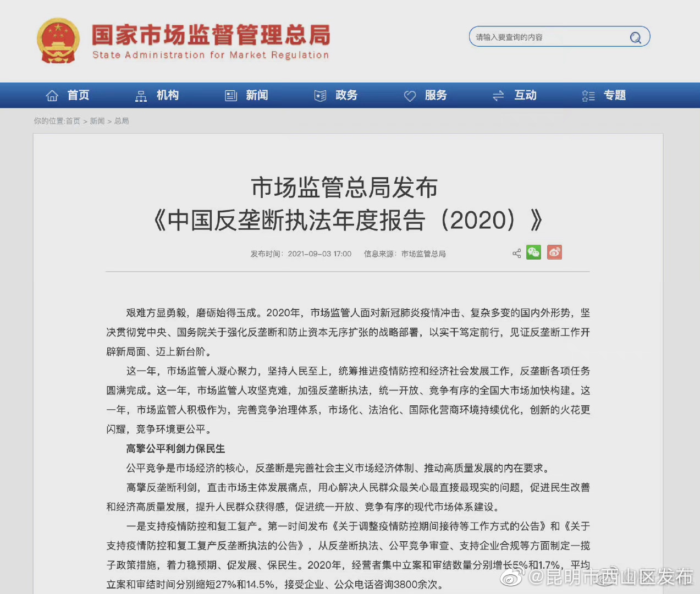
Task: Open the 政务 navigation menu
Action: coord(346,95)
